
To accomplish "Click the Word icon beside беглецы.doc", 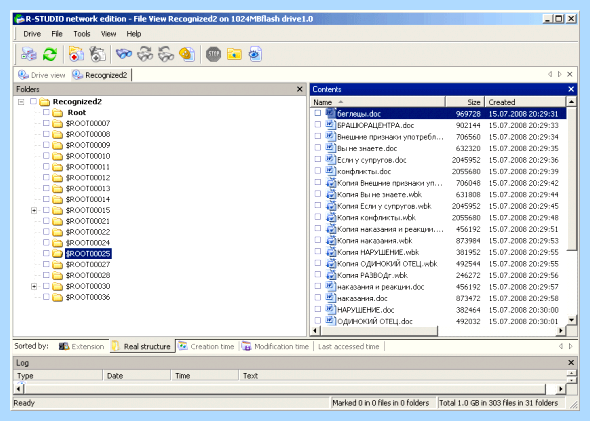I will (330, 113).
